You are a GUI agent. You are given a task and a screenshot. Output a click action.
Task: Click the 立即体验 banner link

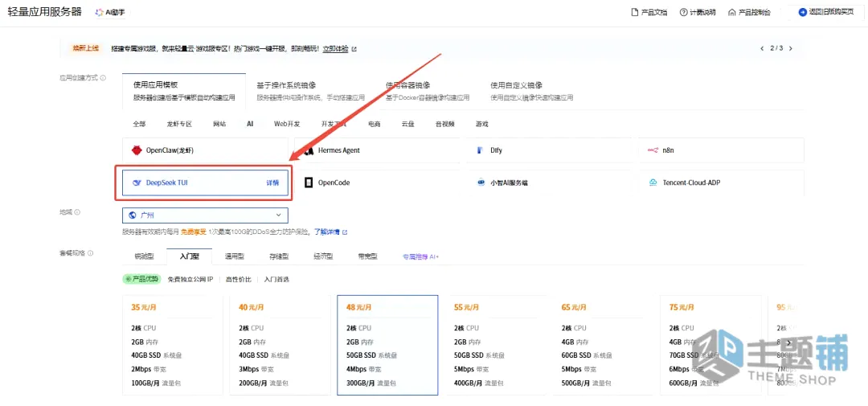click(x=335, y=49)
